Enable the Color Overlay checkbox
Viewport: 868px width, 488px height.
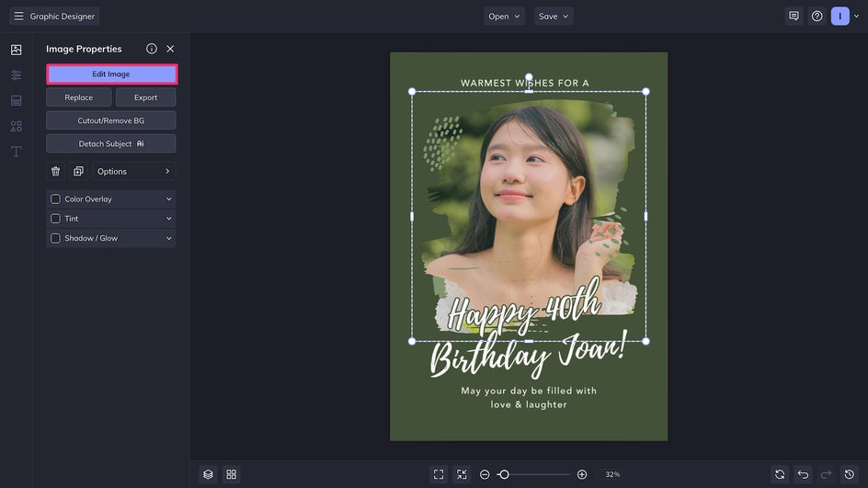55,199
